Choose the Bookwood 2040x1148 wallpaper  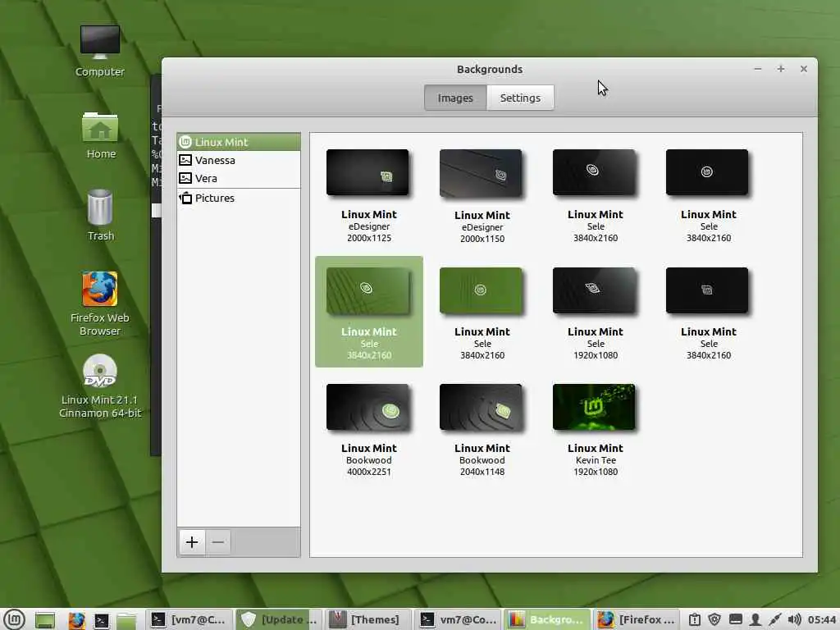(x=482, y=430)
